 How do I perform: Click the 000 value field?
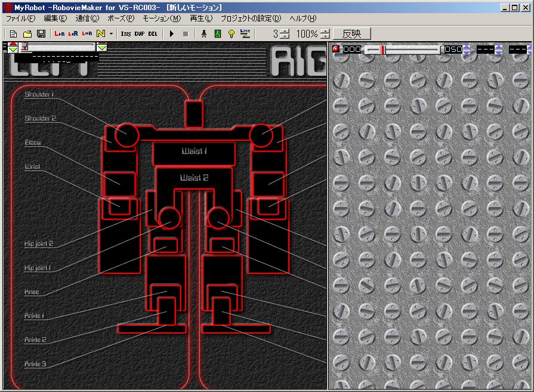click(352, 50)
